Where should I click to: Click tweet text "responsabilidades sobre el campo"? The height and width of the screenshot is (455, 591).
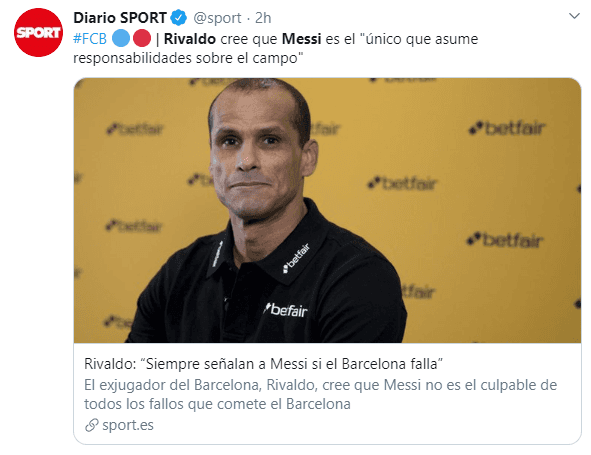[188, 58]
